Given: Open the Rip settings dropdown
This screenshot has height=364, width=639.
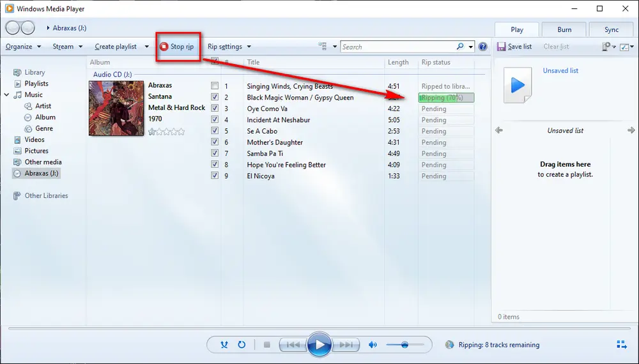Looking at the screenshot, I should click(x=229, y=47).
